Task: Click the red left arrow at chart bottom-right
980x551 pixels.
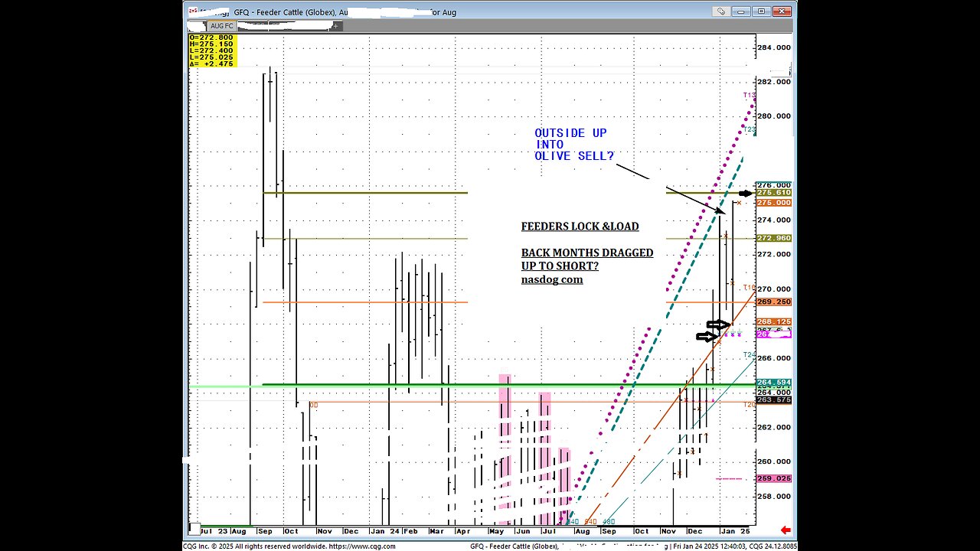Action: [785, 530]
